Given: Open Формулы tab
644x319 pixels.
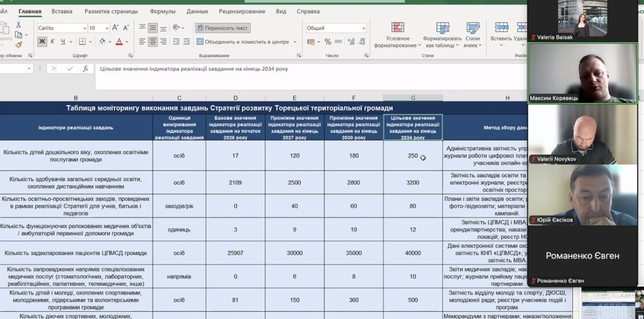Looking at the screenshot, I should click(162, 11).
